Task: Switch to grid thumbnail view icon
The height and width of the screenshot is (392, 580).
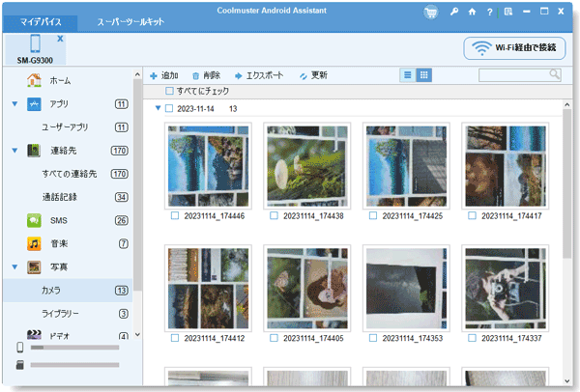Action: pos(424,75)
